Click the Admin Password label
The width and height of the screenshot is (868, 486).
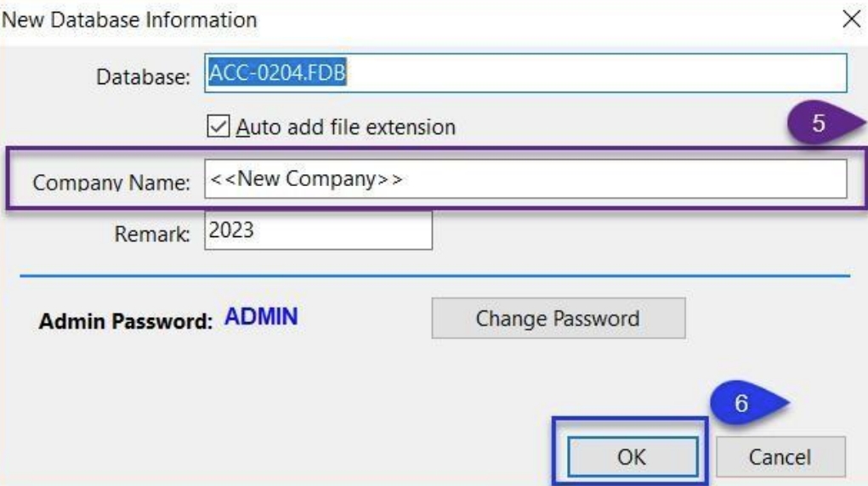point(126,322)
